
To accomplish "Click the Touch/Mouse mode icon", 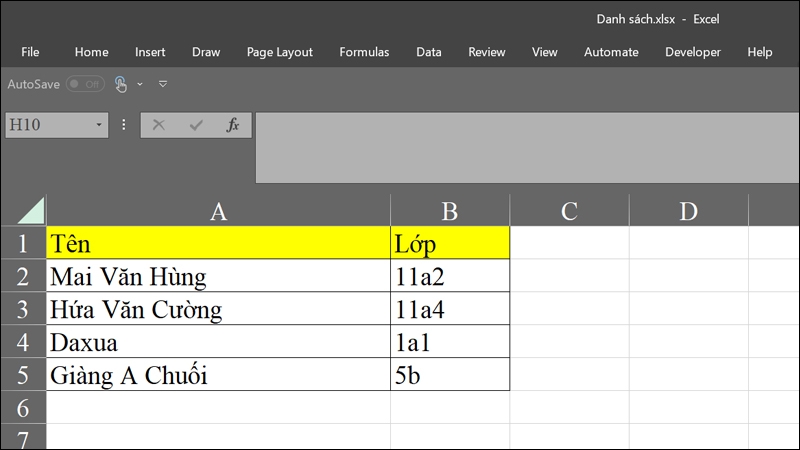I will point(120,84).
